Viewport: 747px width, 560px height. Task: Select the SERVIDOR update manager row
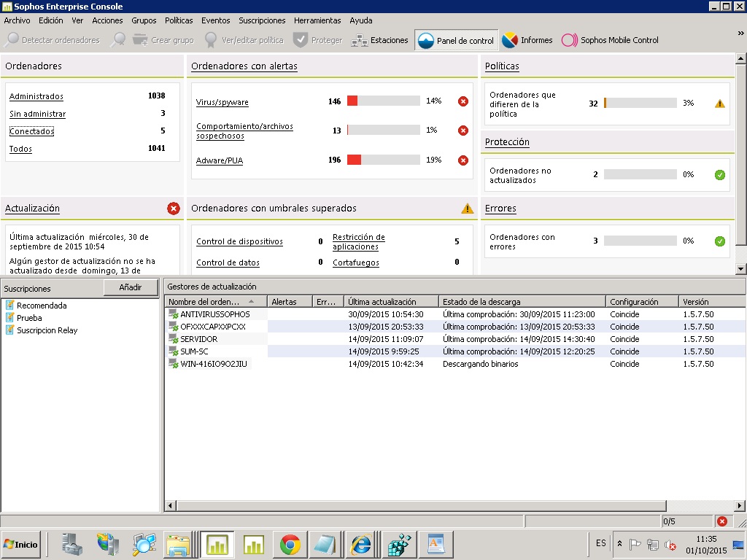point(455,339)
